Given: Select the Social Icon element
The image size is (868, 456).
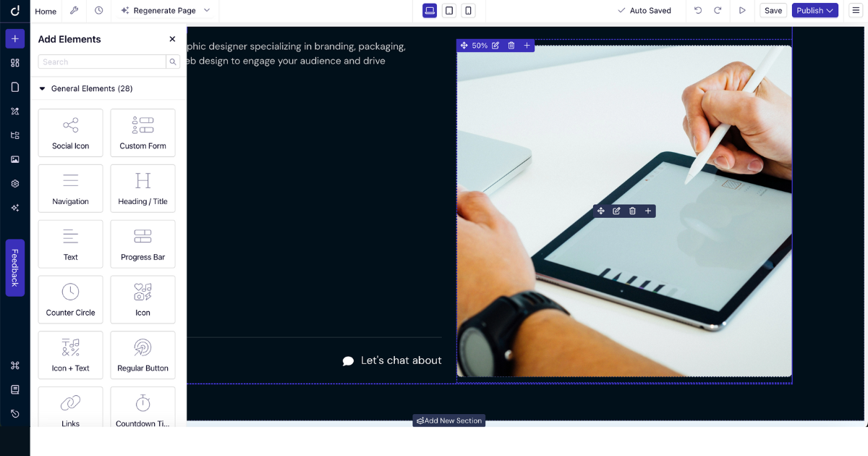Looking at the screenshot, I should click(70, 132).
